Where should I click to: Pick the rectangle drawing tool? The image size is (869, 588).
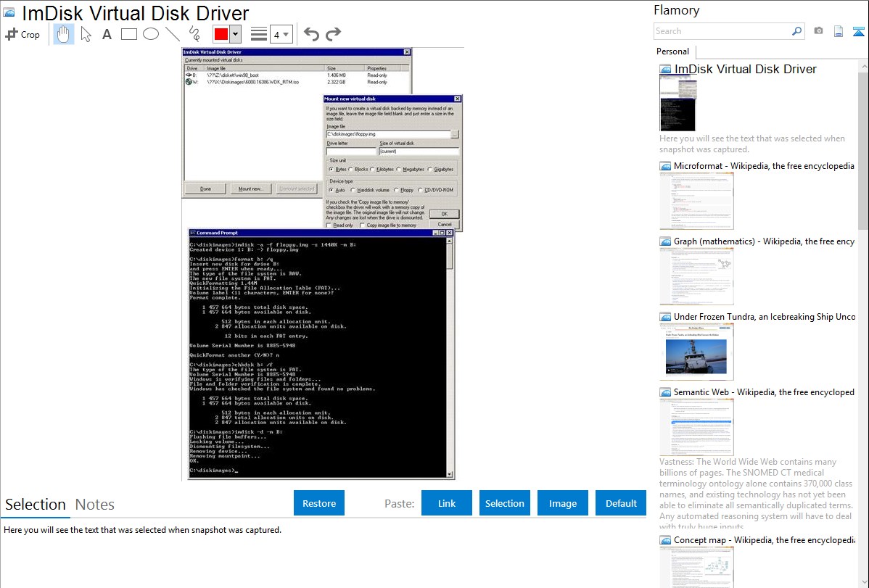[x=128, y=34]
